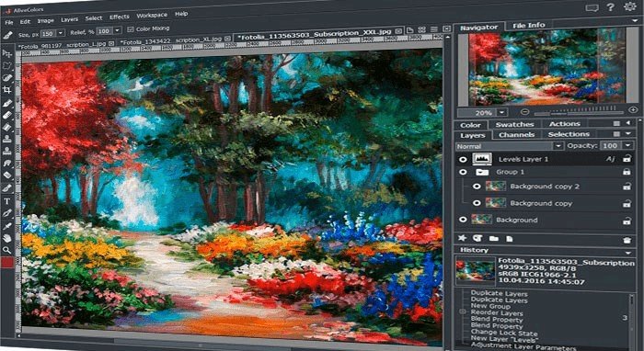This screenshot has width=644, height=351.
Task: Click the tile windows grid icon
Action: pyautogui.click(x=421, y=29)
